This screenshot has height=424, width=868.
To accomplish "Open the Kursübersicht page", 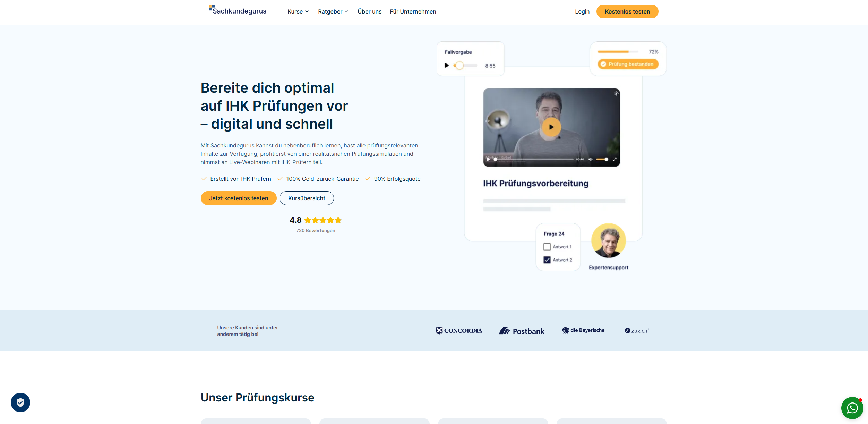I will pyautogui.click(x=306, y=198).
